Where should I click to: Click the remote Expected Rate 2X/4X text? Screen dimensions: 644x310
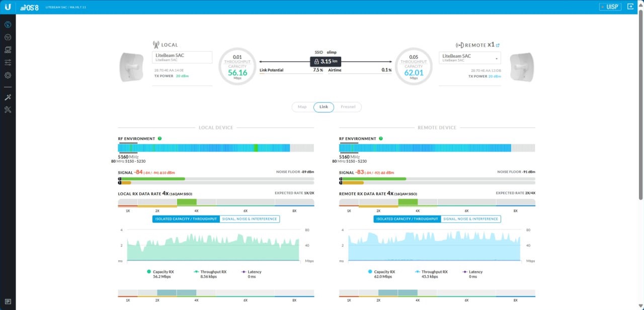pyautogui.click(x=516, y=193)
